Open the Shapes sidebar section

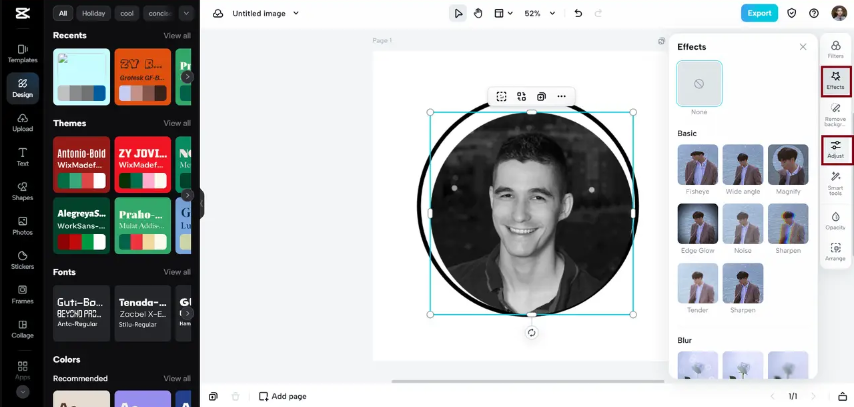[x=22, y=191]
